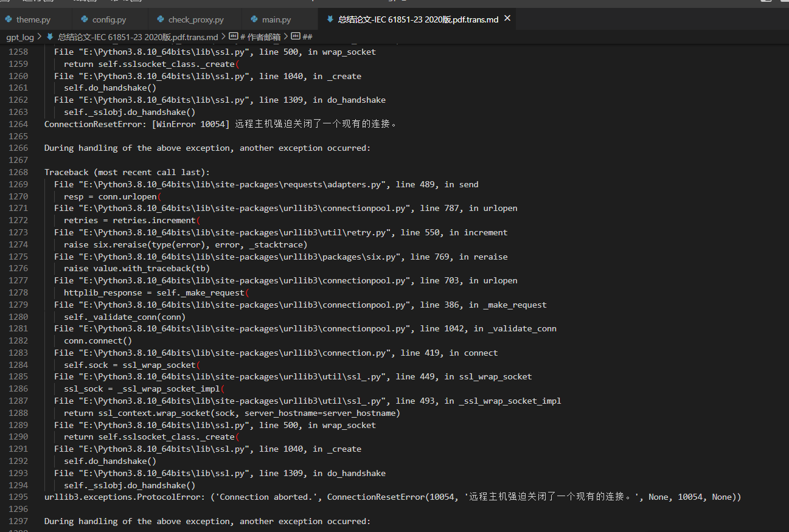Image resolution: width=789 pixels, height=532 pixels.
Task: Switch to the config.py tab
Action: pos(109,20)
